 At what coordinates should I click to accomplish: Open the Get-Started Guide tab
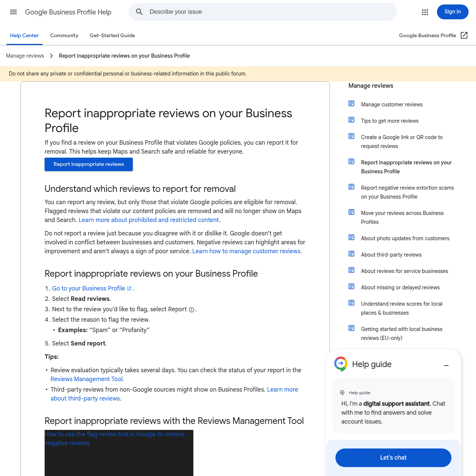[x=112, y=35]
